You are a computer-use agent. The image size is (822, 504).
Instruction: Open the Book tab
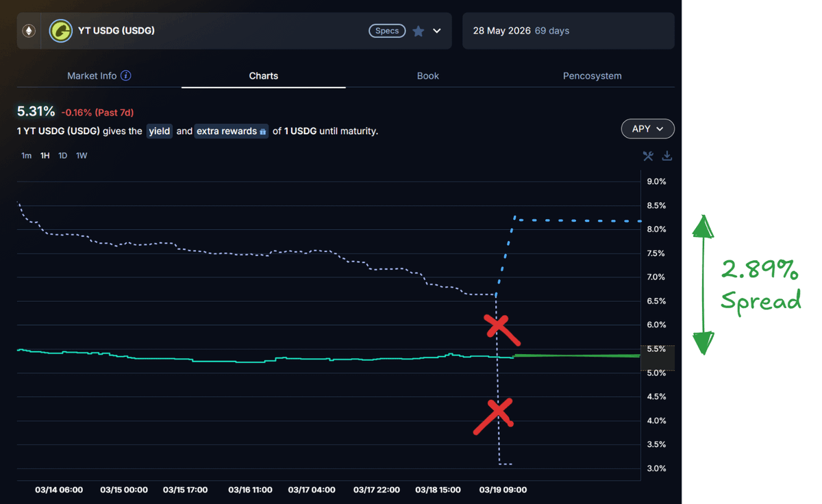428,76
